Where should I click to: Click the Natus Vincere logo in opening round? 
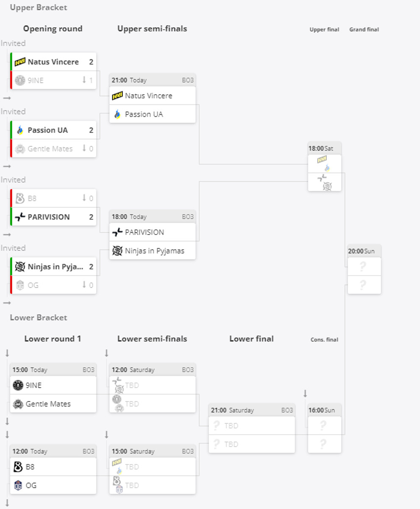(20, 62)
